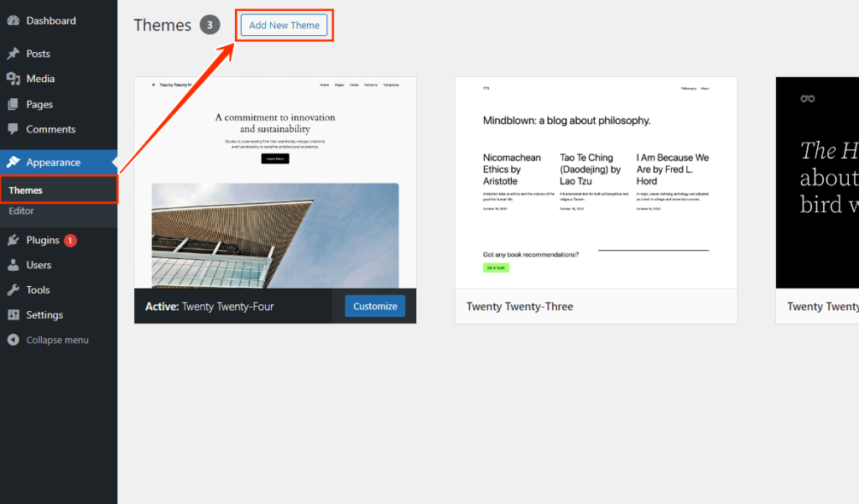This screenshot has width=859, height=504.
Task: Go to Media section
Action: tap(40, 79)
